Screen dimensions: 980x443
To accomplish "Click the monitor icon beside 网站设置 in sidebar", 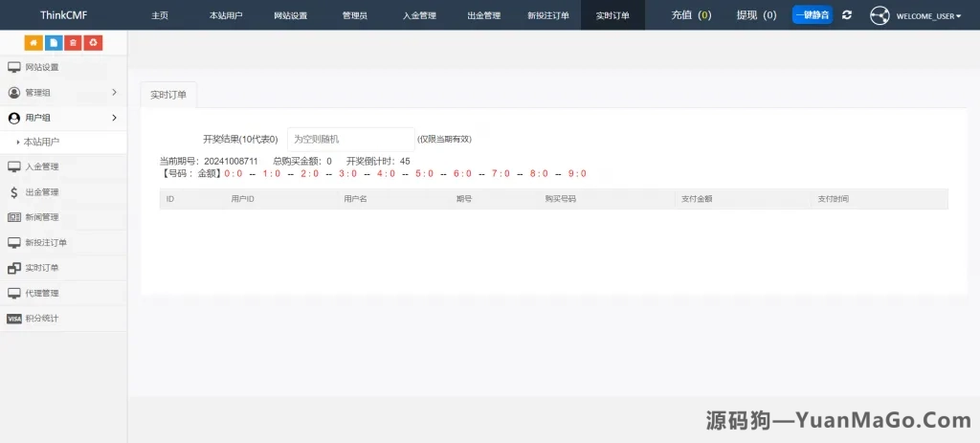I will coord(13,67).
